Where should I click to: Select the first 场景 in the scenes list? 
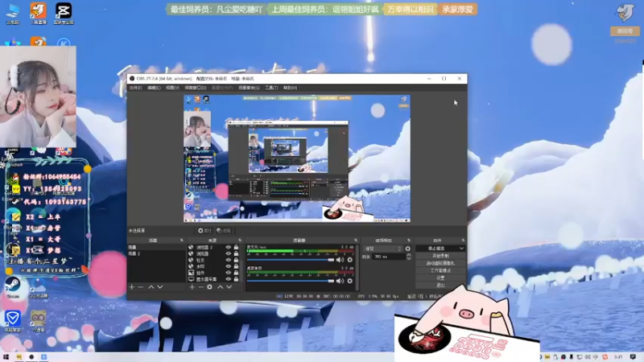[x=155, y=248]
